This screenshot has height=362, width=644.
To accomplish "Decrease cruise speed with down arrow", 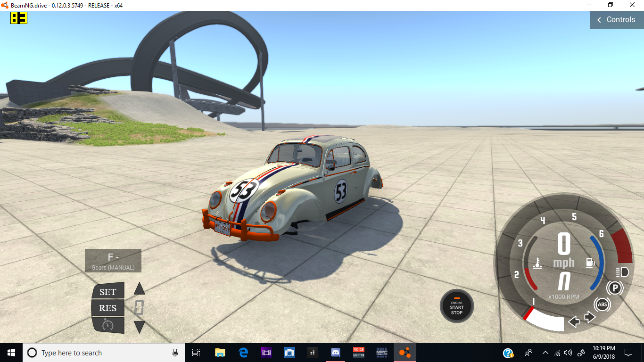I will (x=139, y=327).
